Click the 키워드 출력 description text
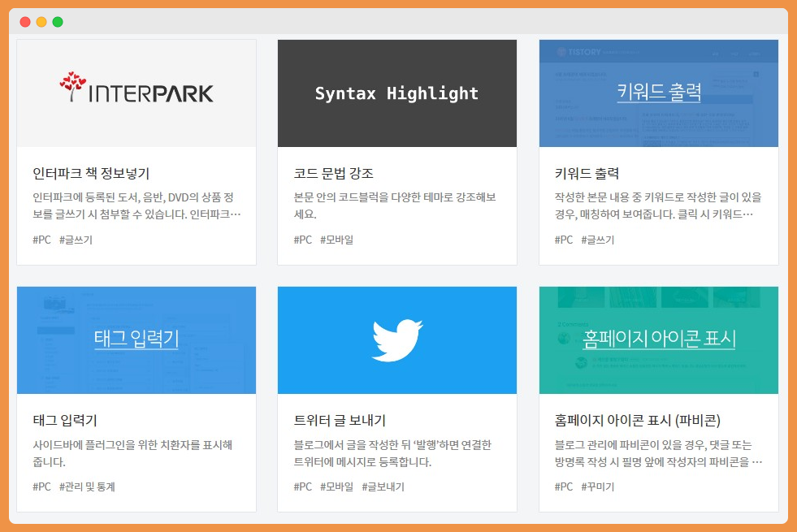797x532 pixels. 658,205
